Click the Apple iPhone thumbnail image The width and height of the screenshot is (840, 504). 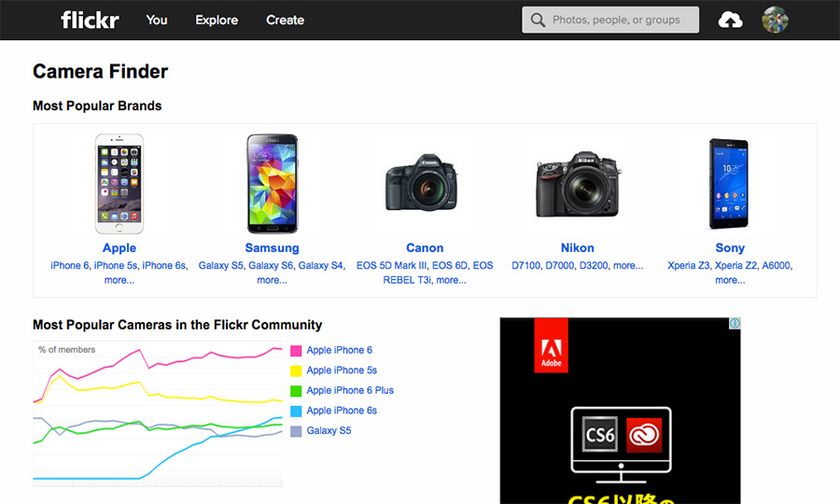pos(119,184)
